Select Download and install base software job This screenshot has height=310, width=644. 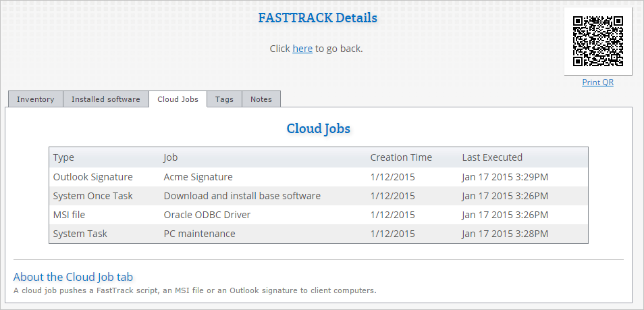tap(242, 196)
